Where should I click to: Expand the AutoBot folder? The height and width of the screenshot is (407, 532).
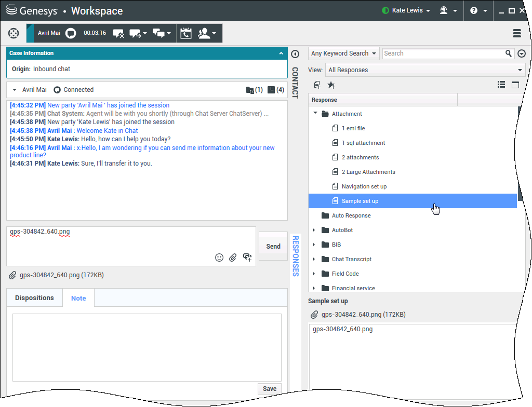314,230
